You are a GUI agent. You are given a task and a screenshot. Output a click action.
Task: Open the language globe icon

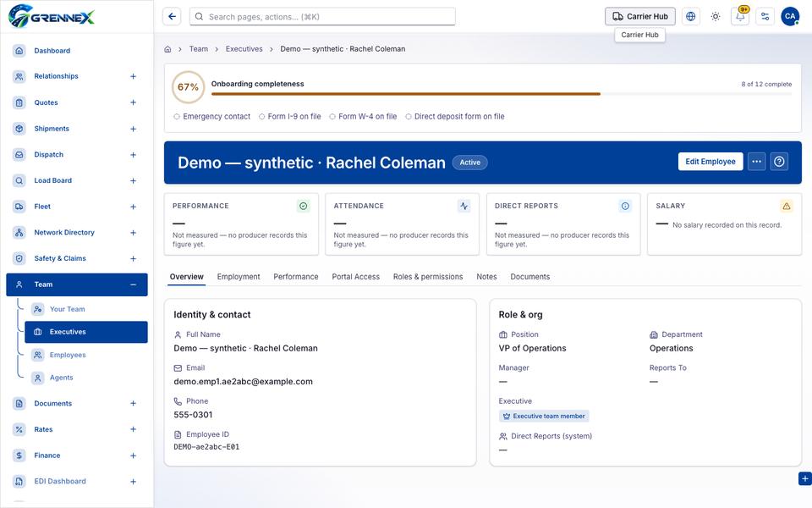[690, 17]
